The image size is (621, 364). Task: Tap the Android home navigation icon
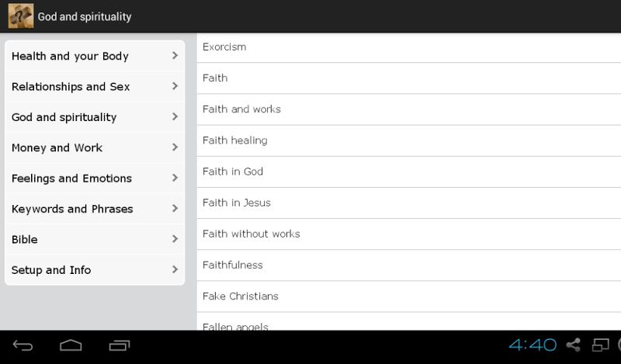(x=71, y=346)
